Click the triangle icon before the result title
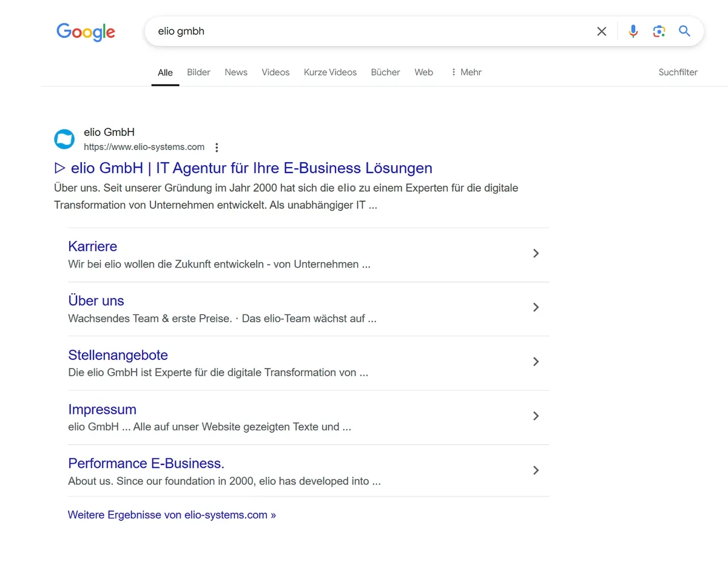 coord(59,167)
